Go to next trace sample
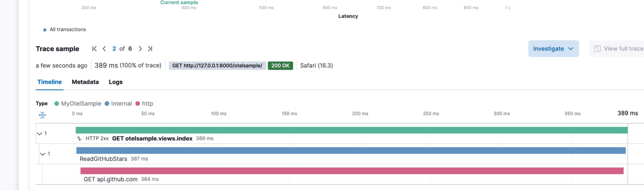This screenshot has height=190, width=644. [140, 49]
